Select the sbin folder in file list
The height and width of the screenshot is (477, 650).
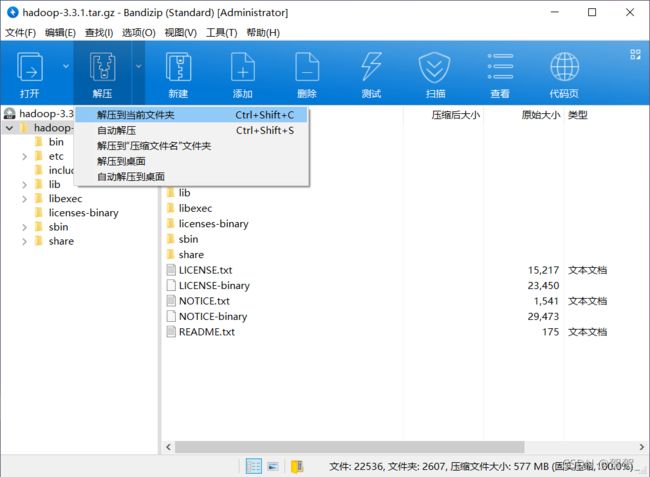point(182,239)
